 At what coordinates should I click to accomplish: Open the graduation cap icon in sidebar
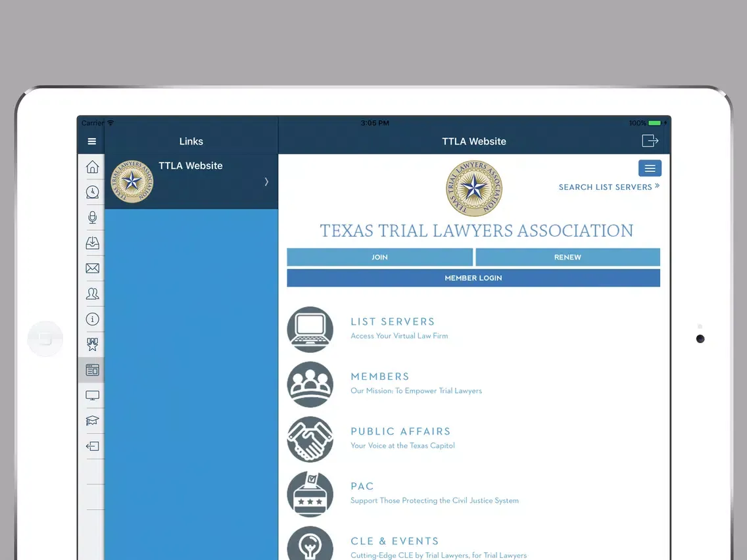(93, 421)
